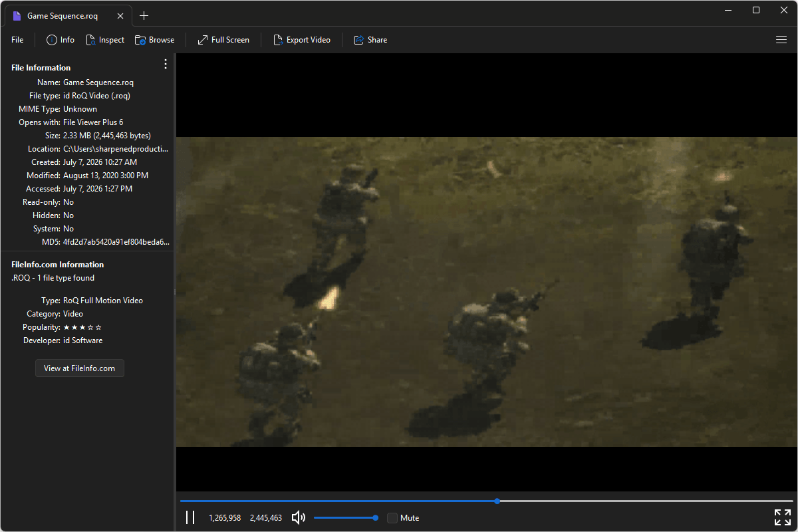Click the Category 'Video' value
The height and width of the screenshot is (532, 798).
(73, 314)
